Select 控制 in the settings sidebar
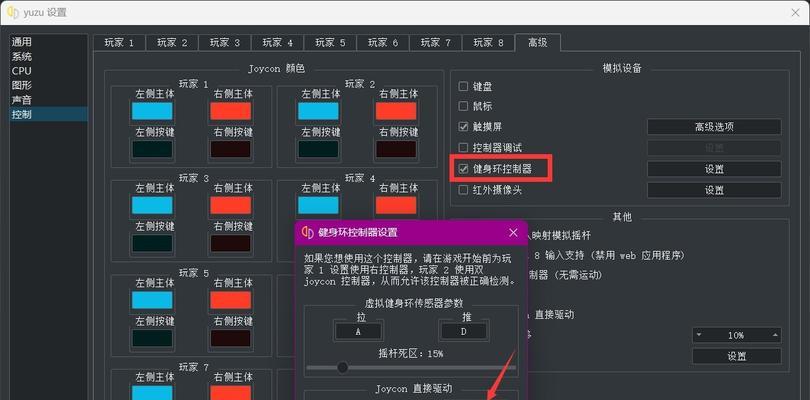This screenshot has width=810, height=400. point(49,114)
